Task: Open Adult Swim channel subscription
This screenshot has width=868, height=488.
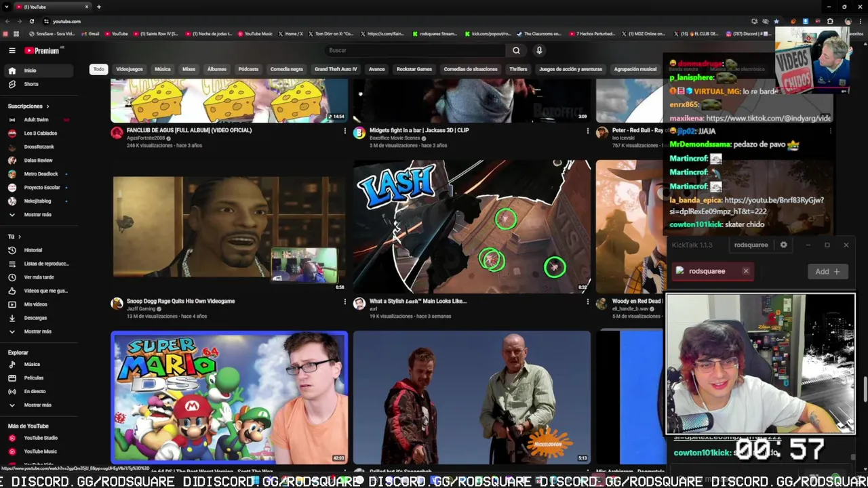Action: point(37,119)
